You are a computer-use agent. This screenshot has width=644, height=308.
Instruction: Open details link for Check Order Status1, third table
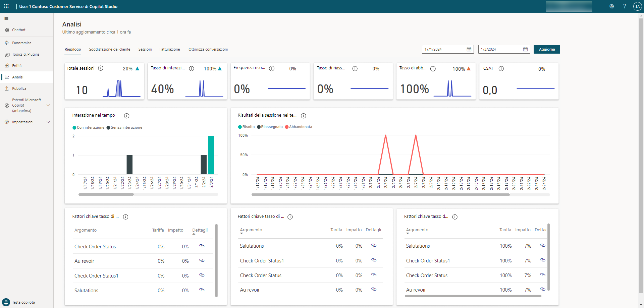(x=543, y=260)
